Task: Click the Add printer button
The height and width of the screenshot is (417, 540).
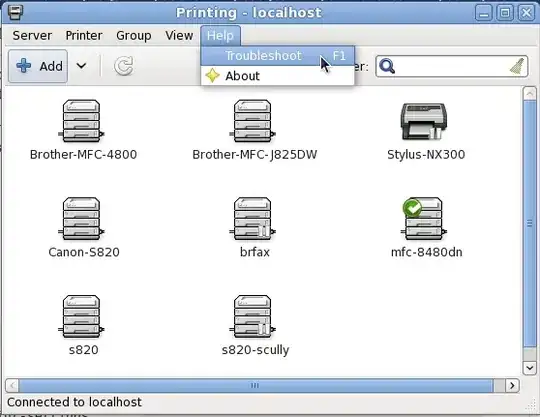Action: [x=38, y=66]
